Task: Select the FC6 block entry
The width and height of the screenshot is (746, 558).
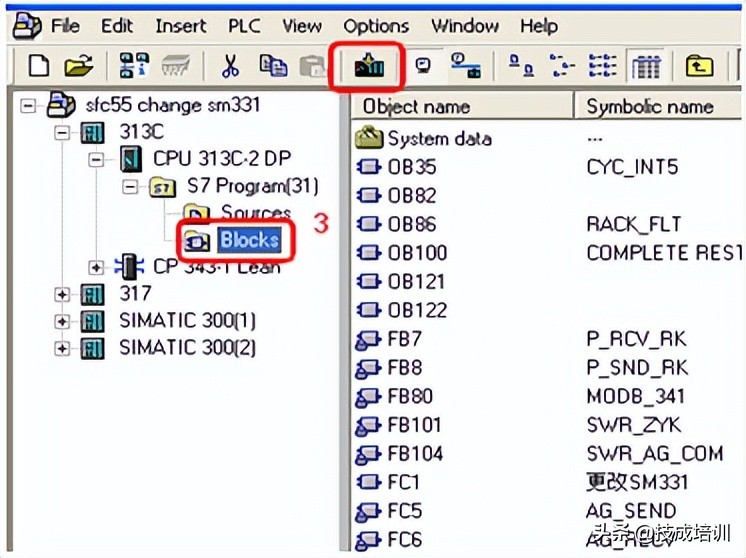Action: pos(404,539)
